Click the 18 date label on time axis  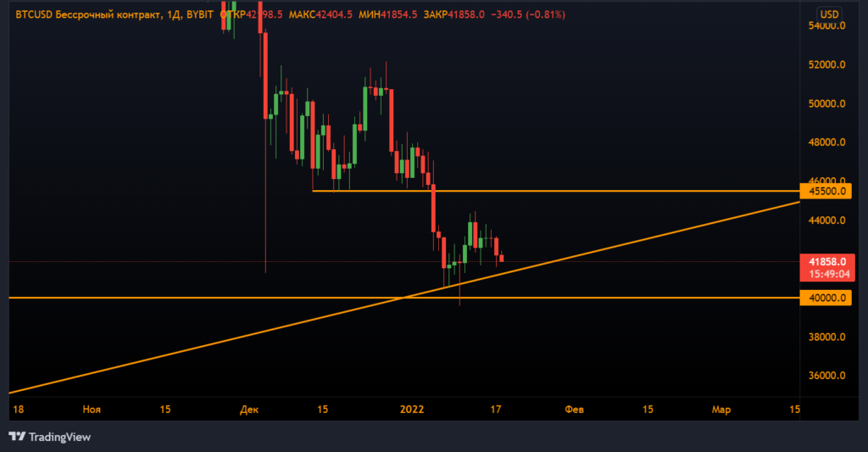pos(19,410)
